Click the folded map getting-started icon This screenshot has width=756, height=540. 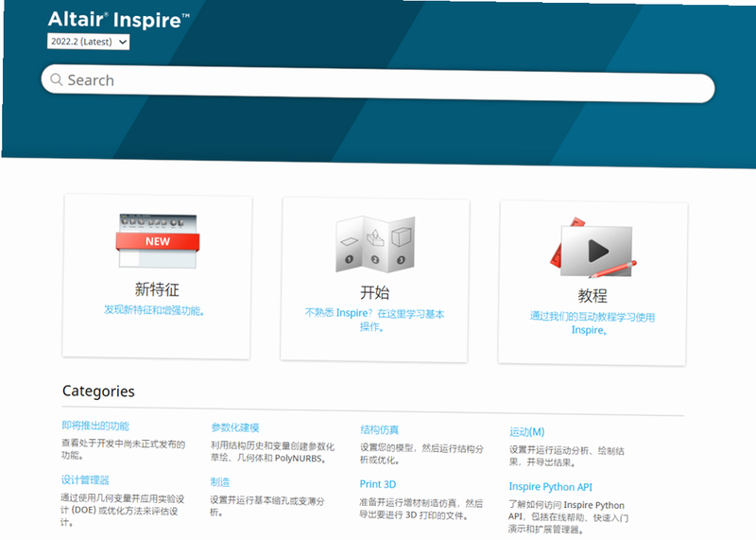pos(375,244)
